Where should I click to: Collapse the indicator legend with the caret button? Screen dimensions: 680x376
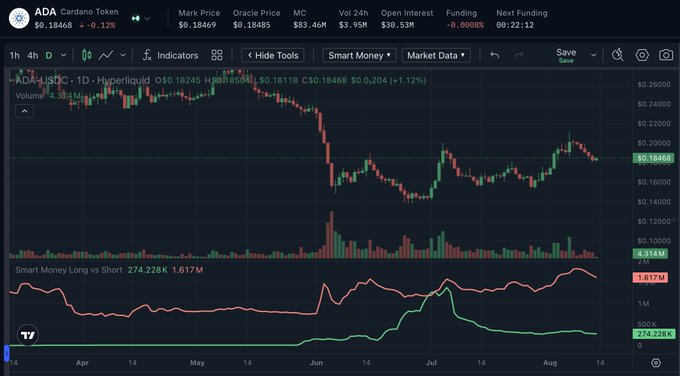click(25, 111)
